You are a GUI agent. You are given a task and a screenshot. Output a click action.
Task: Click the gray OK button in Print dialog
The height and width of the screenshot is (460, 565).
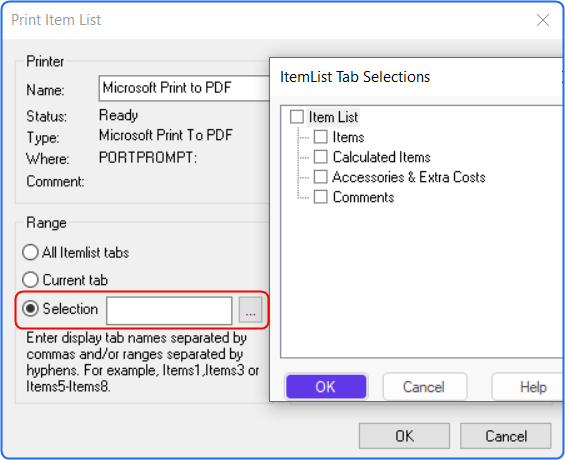404,436
